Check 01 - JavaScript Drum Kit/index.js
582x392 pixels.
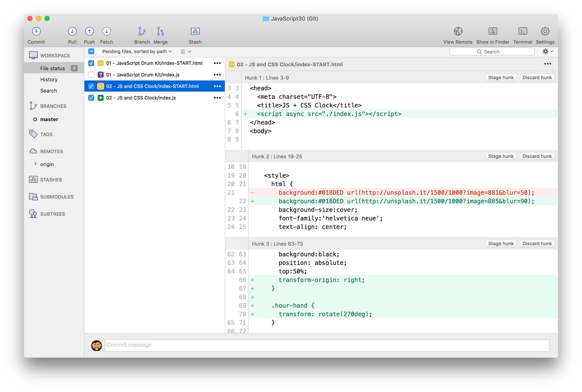[91, 75]
